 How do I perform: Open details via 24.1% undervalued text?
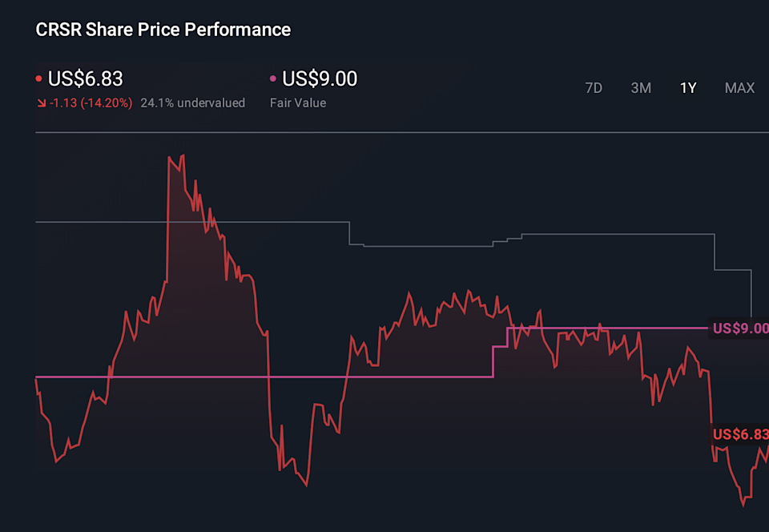click(192, 103)
